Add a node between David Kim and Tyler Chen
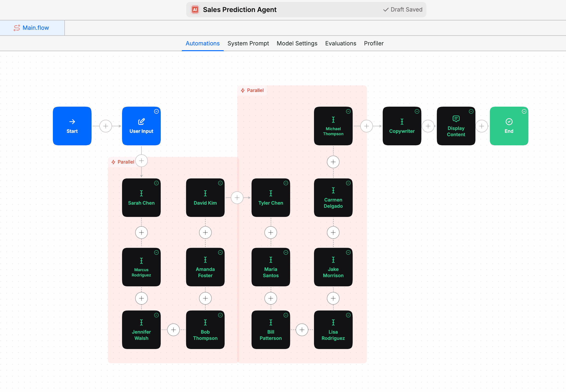The image size is (566, 392). pyautogui.click(x=237, y=197)
